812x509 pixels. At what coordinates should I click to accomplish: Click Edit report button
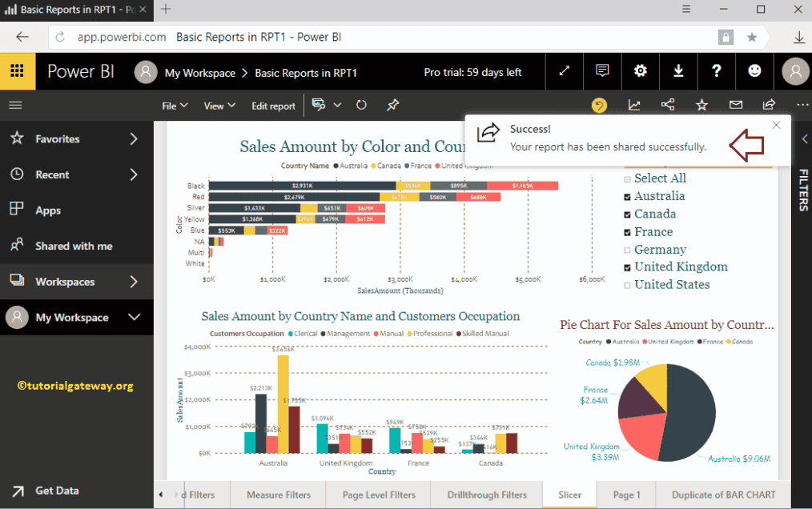click(x=273, y=106)
